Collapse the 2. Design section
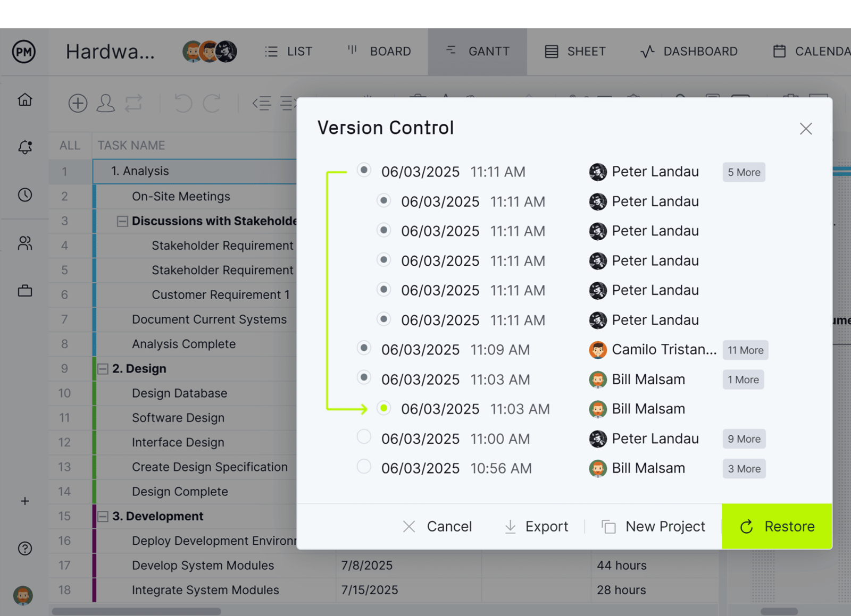851x616 pixels. click(x=103, y=368)
